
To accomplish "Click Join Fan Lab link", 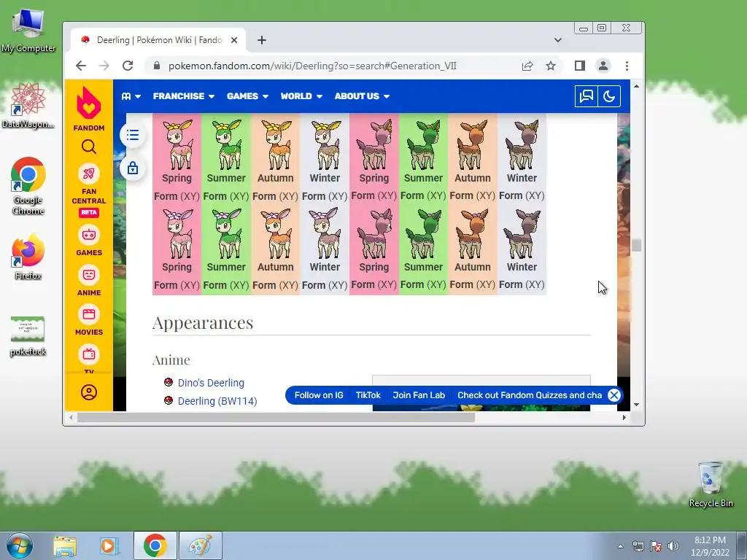I will [x=419, y=395].
